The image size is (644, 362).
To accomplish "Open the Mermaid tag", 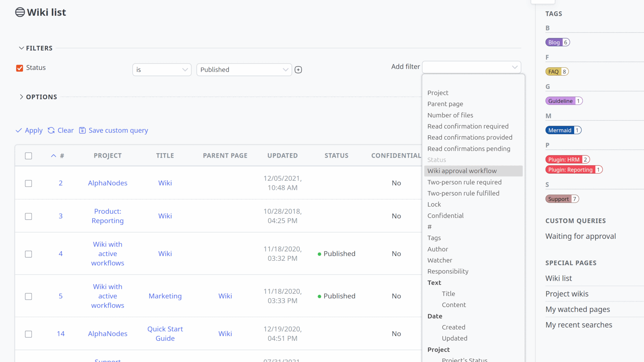I will point(563,130).
